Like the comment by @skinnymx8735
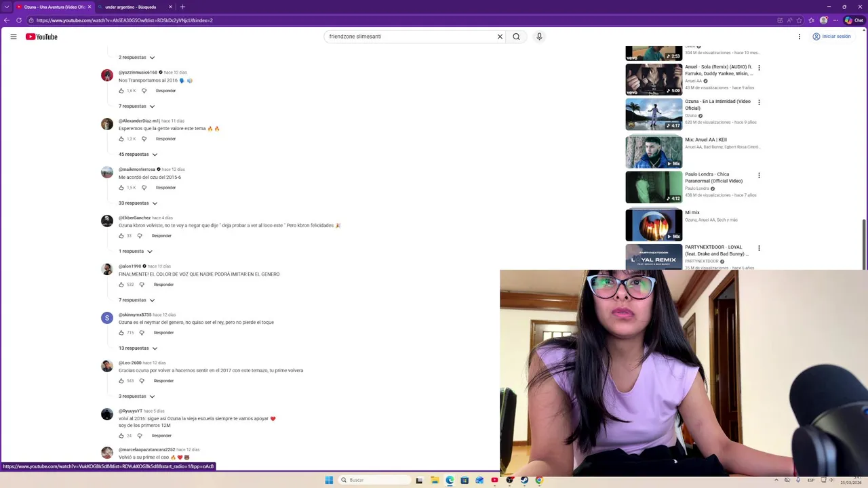The height and width of the screenshot is (488, 868). [121, 333]
